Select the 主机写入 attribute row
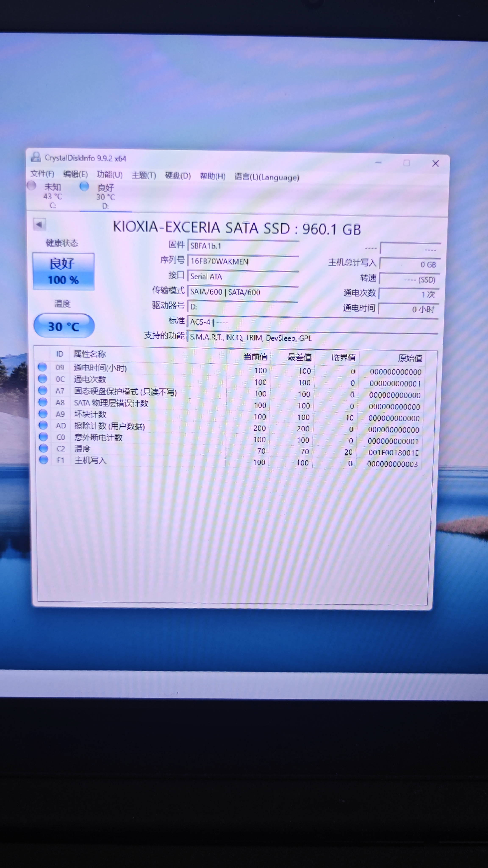The width and height of the screenshot is (488, 868). pyautogui.click(x=229, y=462)
